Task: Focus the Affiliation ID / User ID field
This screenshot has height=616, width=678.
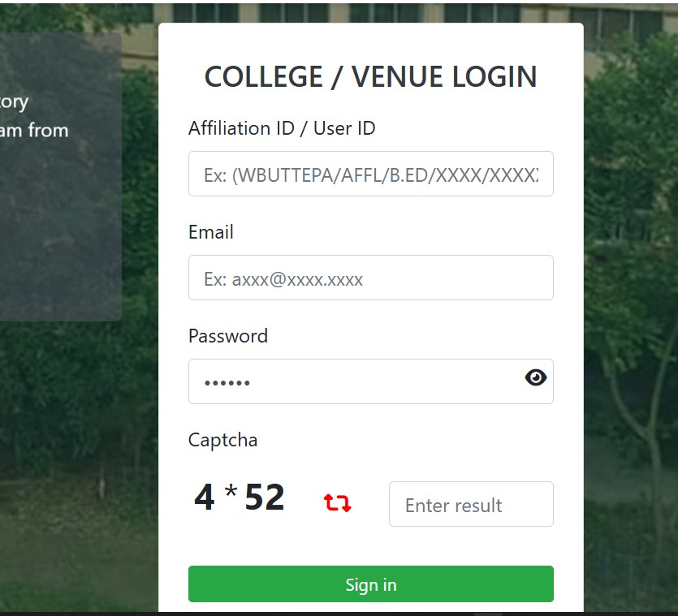Action: point(370,174)
